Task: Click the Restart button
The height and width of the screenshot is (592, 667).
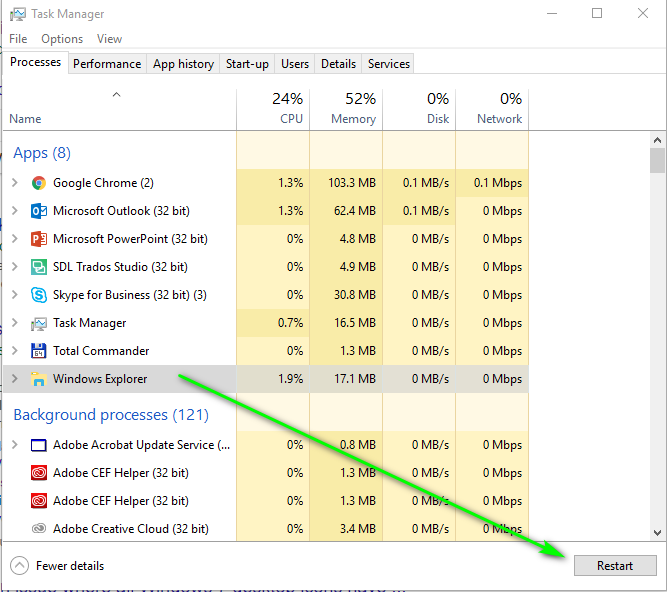Action: (615, 566)
